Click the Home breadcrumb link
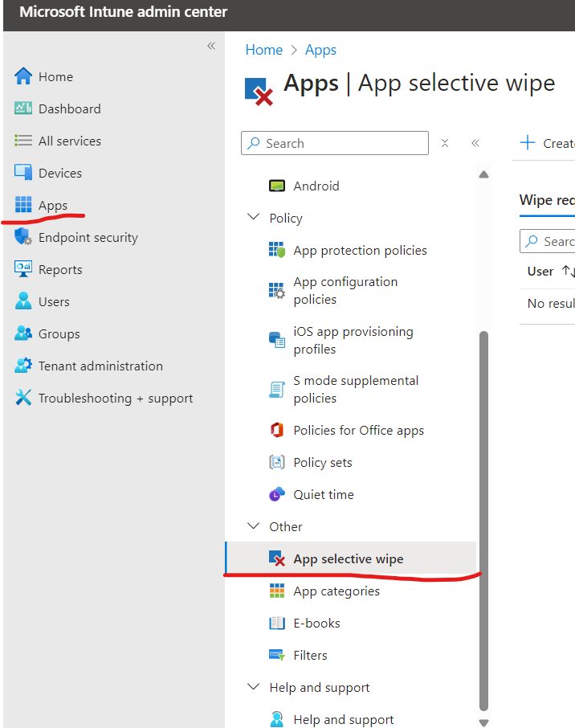The height and width of the screenshot is (728, 575). pos(263,50)
